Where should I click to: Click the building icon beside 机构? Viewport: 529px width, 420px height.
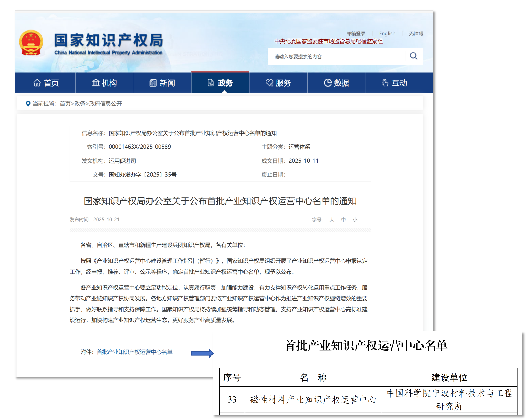(95, 83)
